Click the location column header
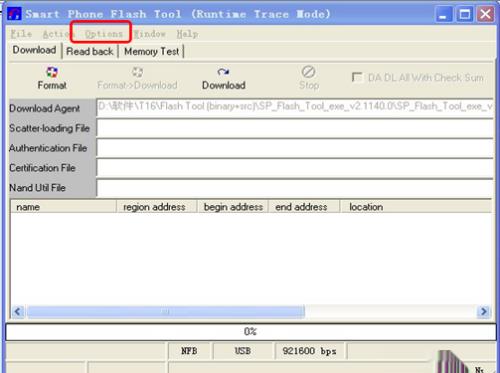The image size is (500, 373). click(x=416, y=207)
